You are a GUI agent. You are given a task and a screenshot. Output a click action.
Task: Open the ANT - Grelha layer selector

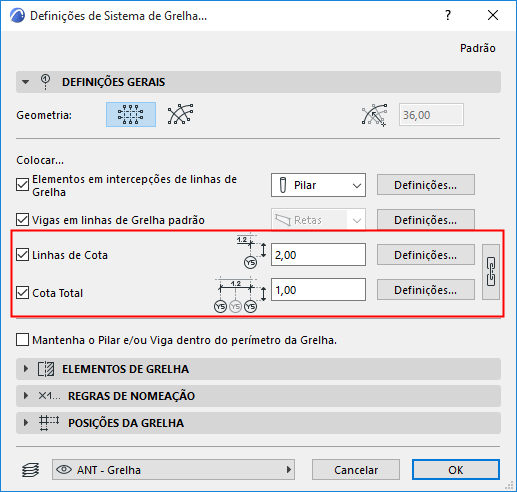pos(173,470)
